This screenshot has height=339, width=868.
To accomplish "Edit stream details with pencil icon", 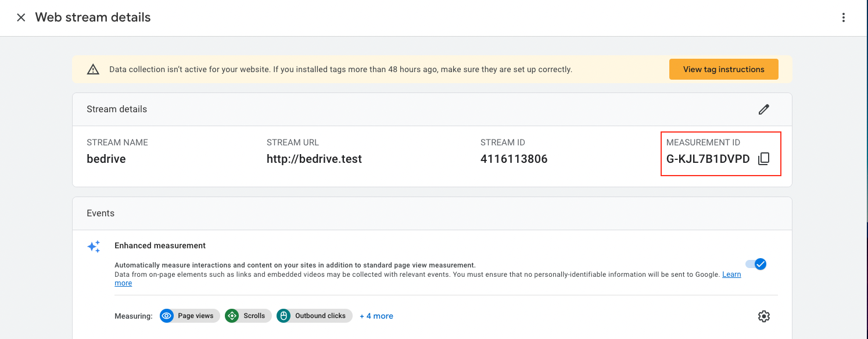I will 763,109.
